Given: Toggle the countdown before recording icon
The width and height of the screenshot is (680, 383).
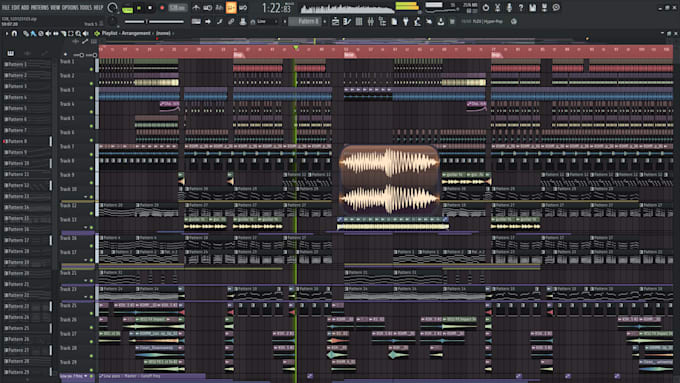Looking at the screenshot, I should pos(219,8).
